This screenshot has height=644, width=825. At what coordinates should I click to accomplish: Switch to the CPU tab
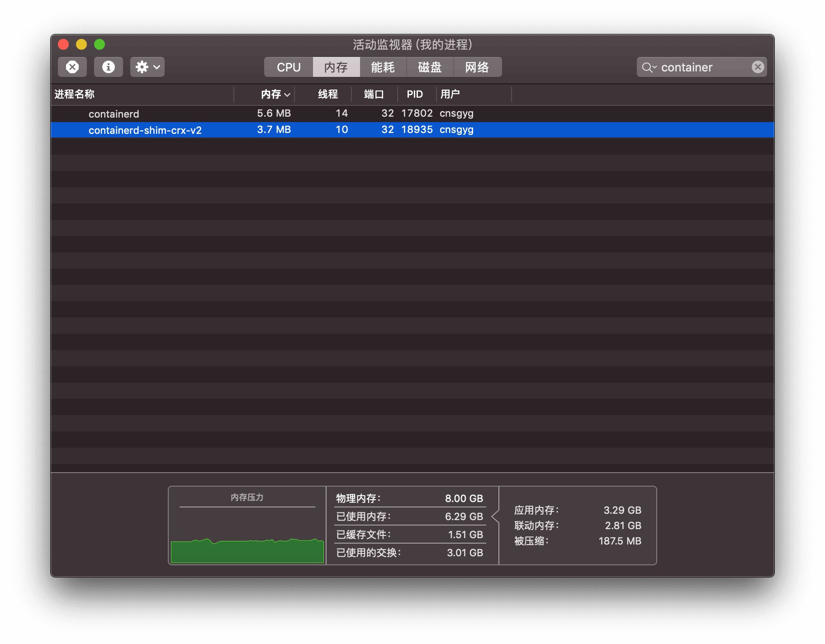pyautogui.click(x=289, y=67)
